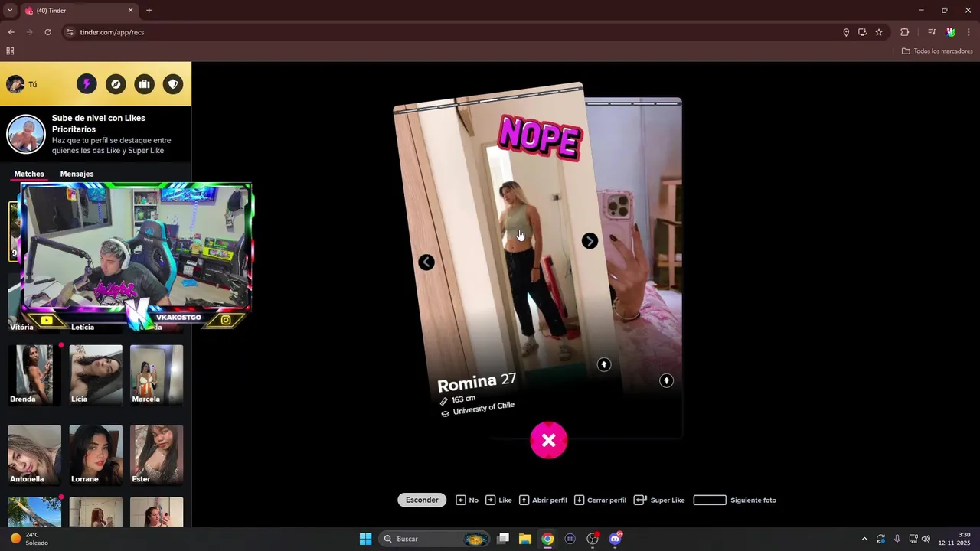Viewport: 980px width, 551px height.
Task: Open a new browser tab
Action: point(149,11)
